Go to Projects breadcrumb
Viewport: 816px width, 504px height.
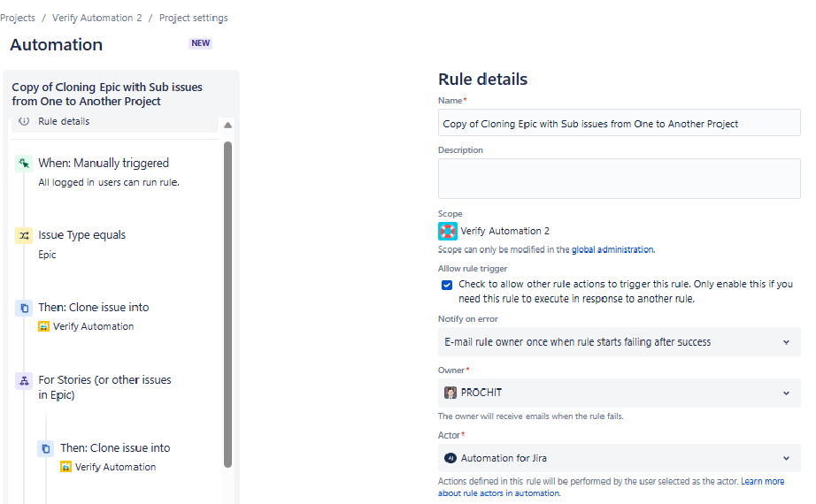tap(18, 18)
